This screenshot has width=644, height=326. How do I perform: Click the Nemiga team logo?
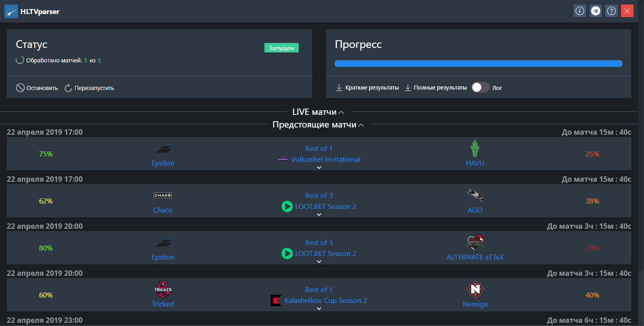pos(475,289)
